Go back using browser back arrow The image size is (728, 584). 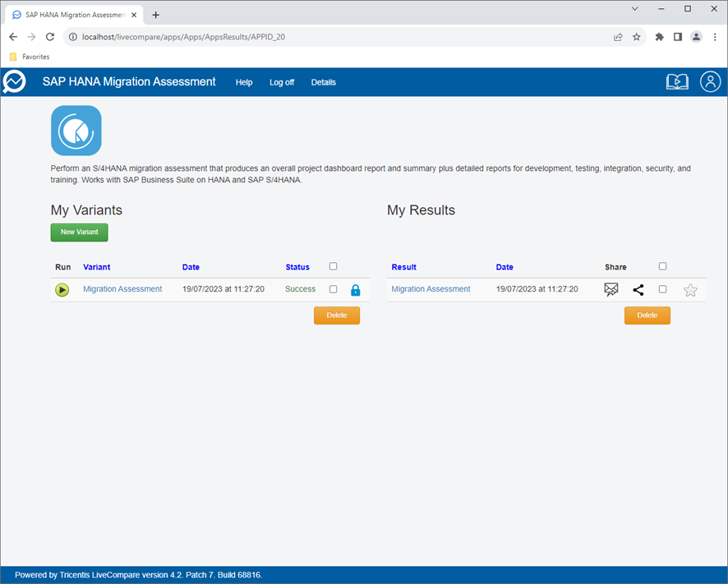[x=13, y=37]
